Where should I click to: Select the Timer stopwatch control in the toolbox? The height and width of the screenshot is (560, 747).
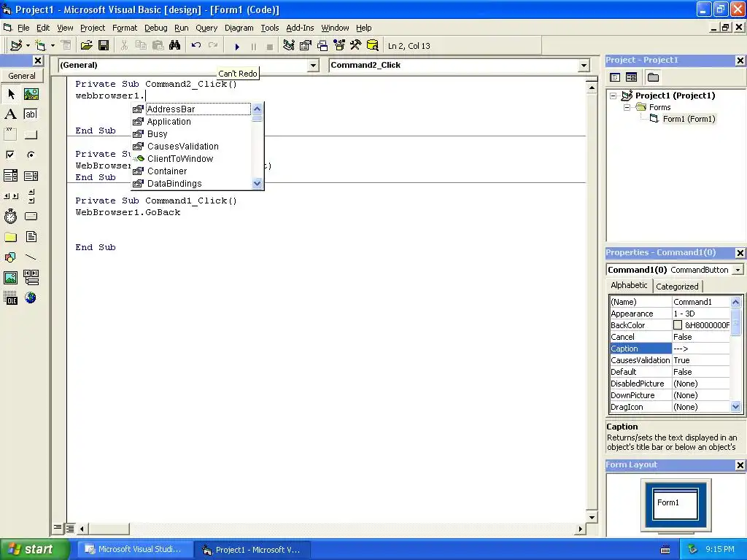tap(11, 216)
